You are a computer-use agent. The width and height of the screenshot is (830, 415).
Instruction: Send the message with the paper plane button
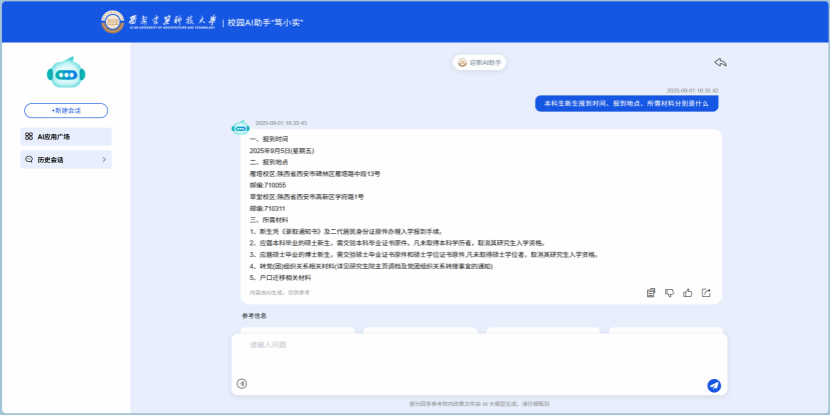pyautogui.click(x=713, y=385)
